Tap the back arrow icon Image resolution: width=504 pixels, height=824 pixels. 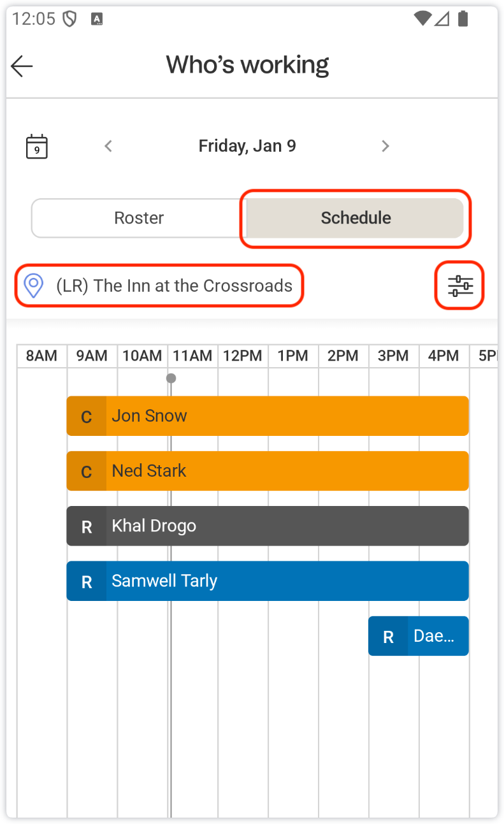tap(22, 66)
